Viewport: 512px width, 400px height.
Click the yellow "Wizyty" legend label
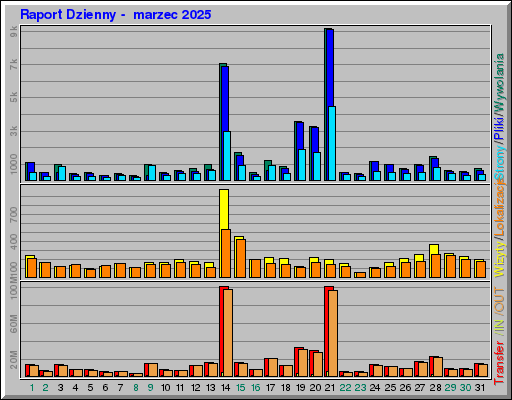500,260
